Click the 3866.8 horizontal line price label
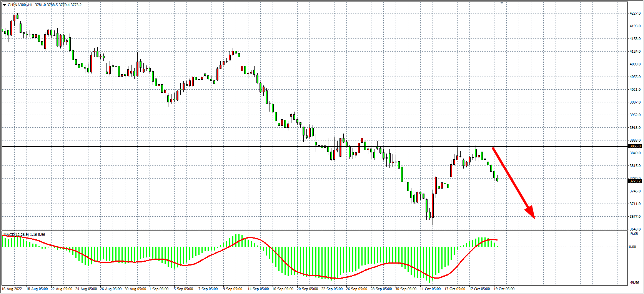The height and width of the screenshot is (294, 644). click(635, 146)
